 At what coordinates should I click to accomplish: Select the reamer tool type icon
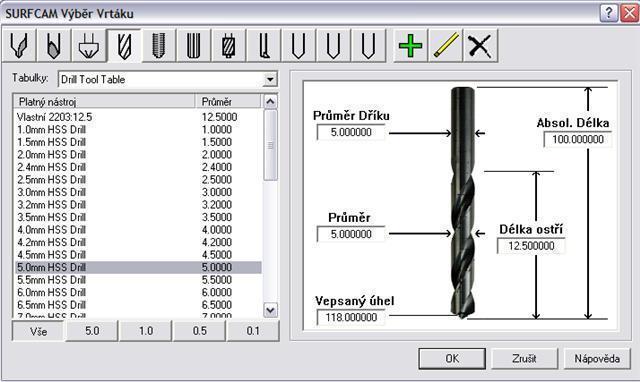193,45
